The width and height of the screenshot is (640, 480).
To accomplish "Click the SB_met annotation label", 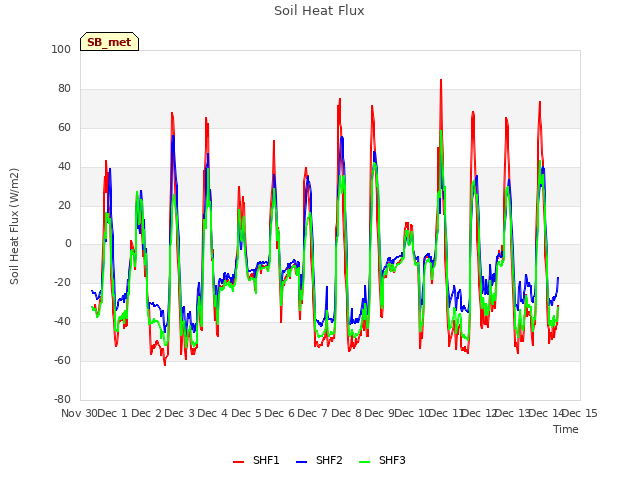I will click(x=109, y=42).
